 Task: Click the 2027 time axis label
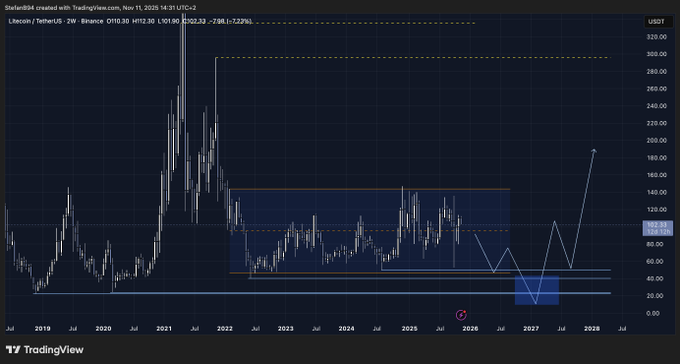coord(531,329)
